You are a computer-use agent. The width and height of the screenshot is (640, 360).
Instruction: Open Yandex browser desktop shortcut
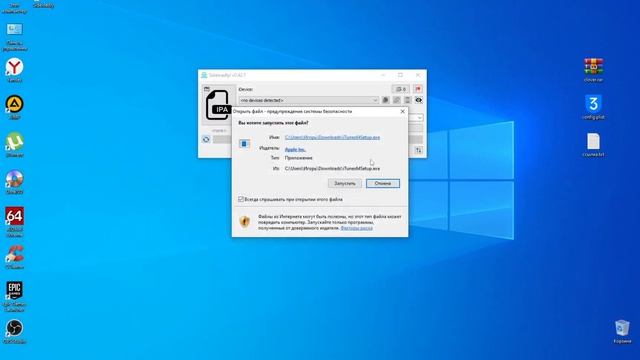coord(15,71)
